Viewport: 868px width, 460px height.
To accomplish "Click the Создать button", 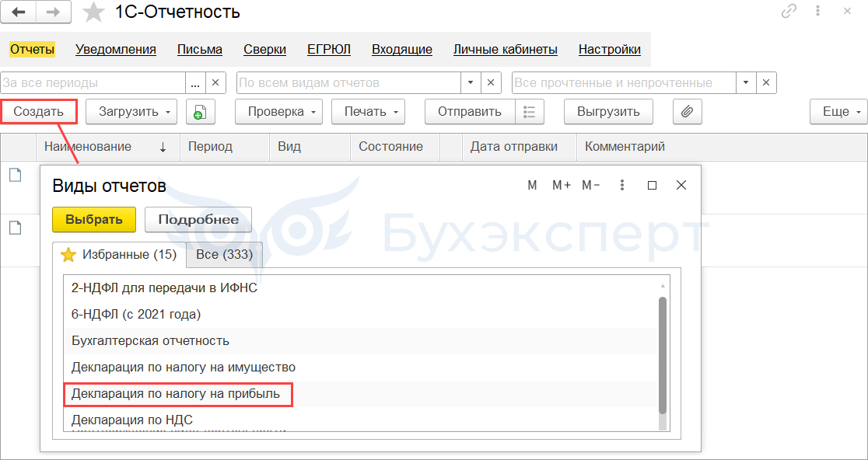I will (x=39, y=112).
